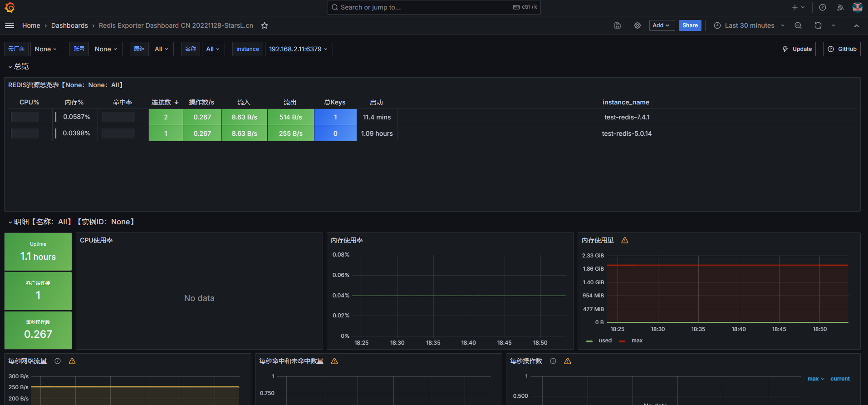The width and height of the screenshot is (868, 405).
Task: Click the test-redis-7.4.1 instance name cell
Action: point(627,117)
